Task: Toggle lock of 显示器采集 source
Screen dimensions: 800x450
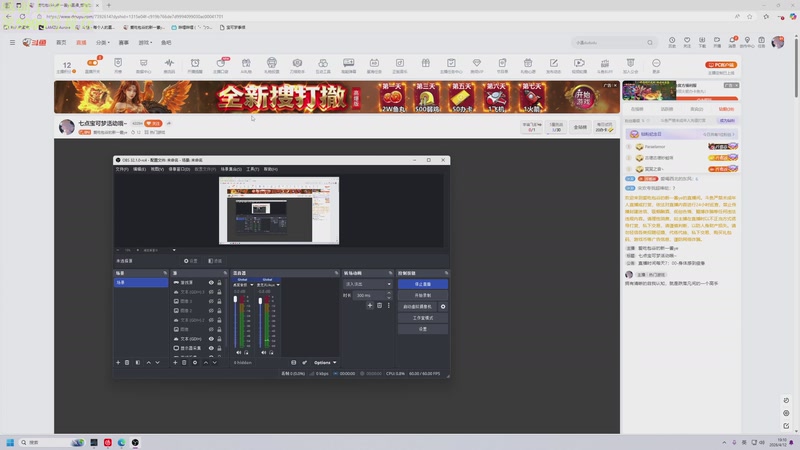Action: point(219,348)
